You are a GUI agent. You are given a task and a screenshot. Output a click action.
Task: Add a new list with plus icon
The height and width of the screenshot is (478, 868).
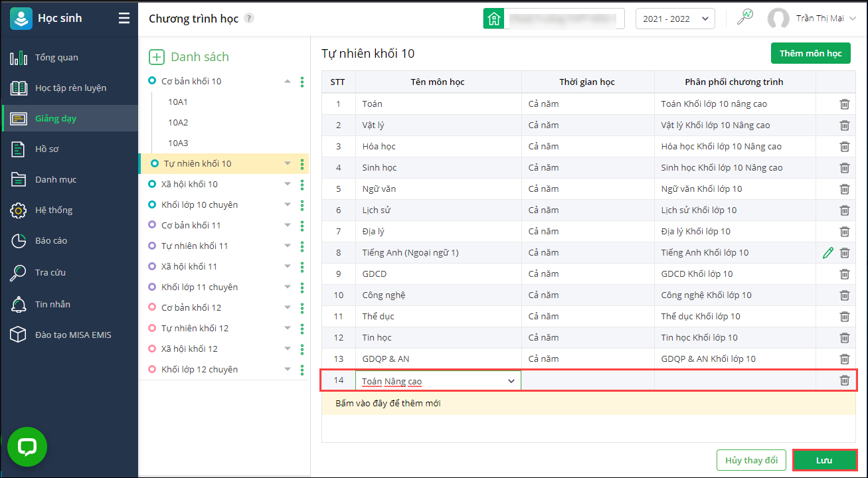click(x=157, y=57)
